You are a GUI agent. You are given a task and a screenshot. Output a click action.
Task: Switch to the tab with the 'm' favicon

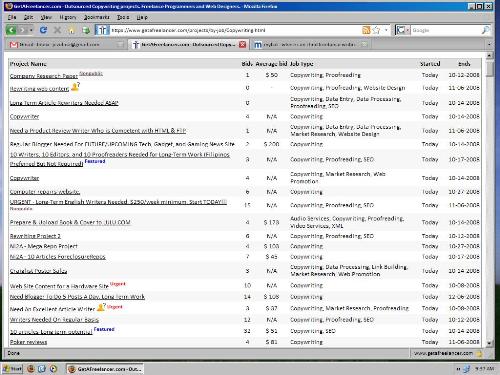click(310, 44)
